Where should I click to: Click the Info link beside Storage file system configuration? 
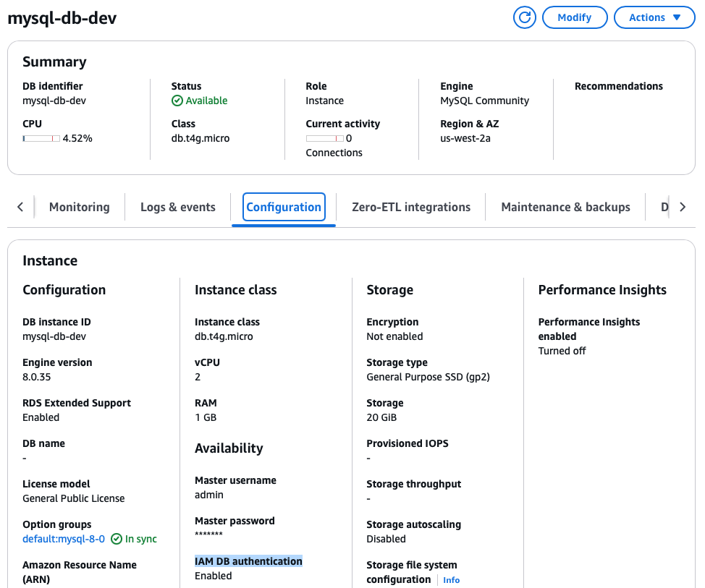click(452, 580)
